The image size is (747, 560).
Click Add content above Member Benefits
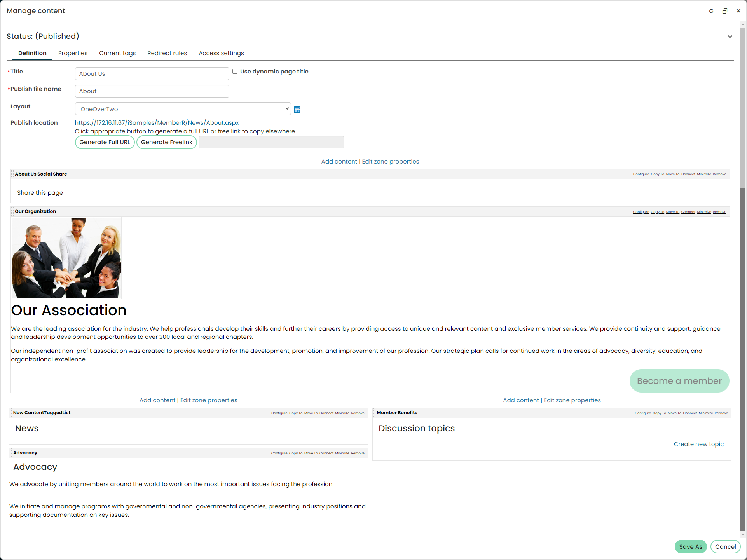click(x=521, y=400)
